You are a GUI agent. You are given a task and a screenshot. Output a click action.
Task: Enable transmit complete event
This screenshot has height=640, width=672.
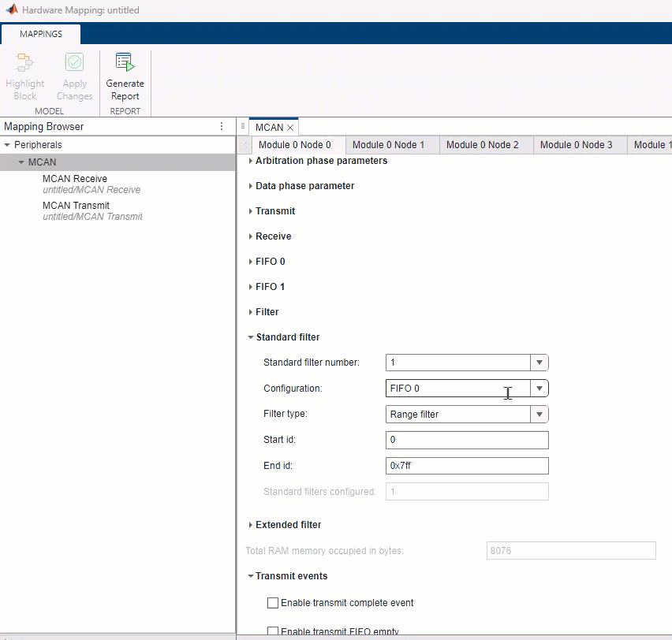(x=272, y=602)
